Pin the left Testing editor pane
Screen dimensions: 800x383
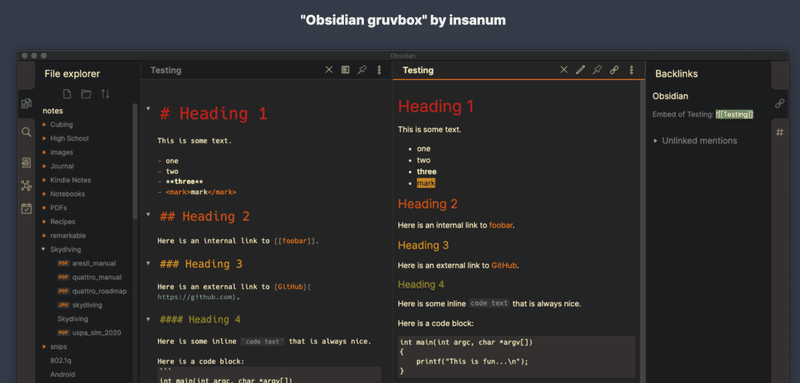[x=362, y=70]
